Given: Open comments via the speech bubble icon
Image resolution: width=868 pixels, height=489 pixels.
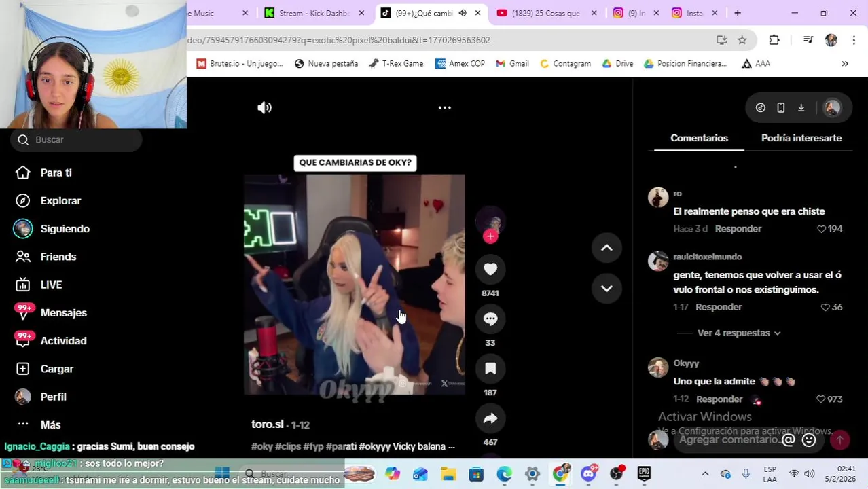Looking at the screenshot, I should coord(490,319).
